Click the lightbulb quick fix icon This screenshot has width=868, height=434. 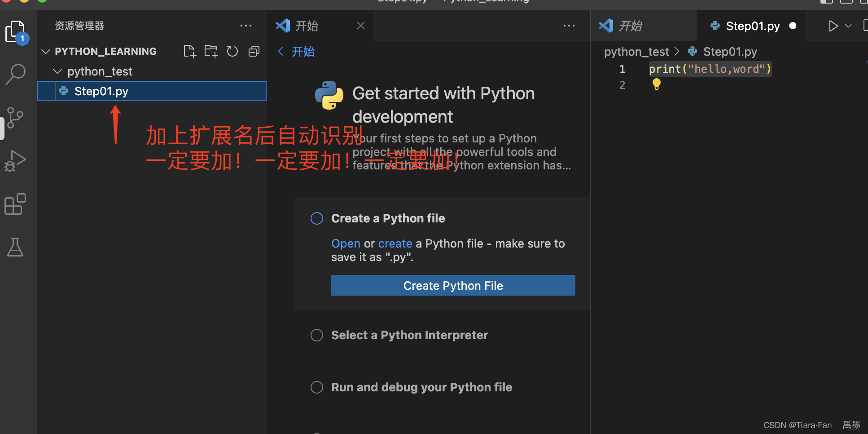point(656,84)
